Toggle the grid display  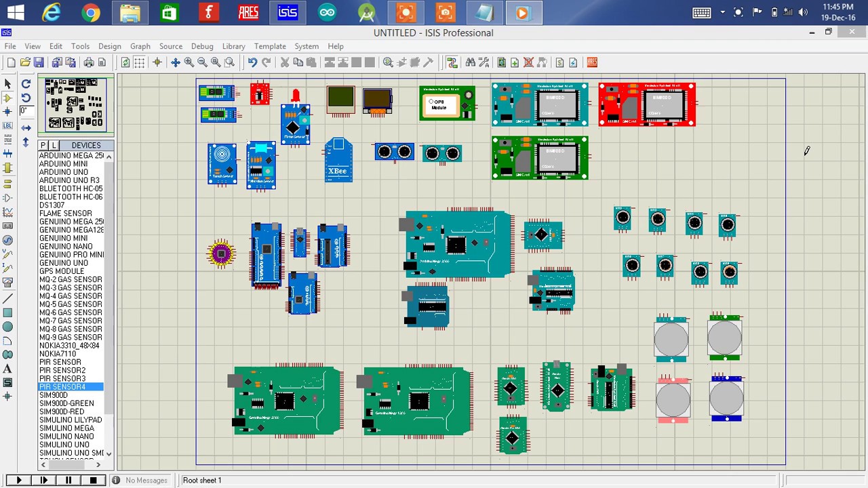(139, 62)
